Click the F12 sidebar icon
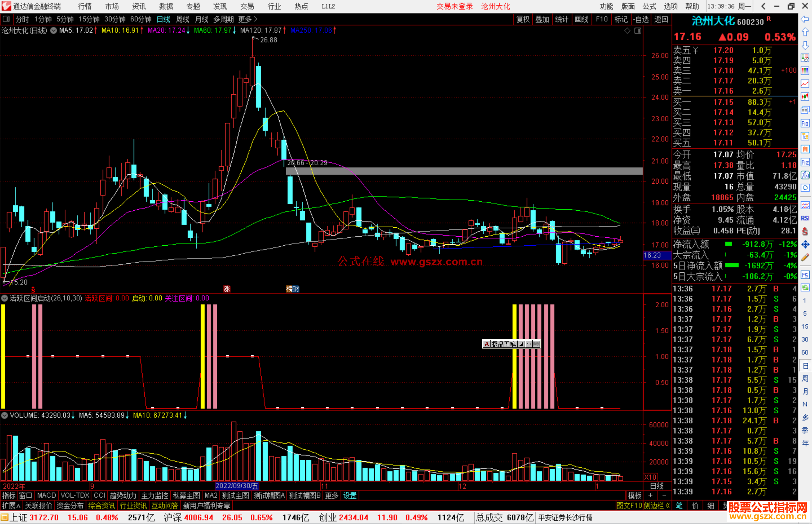 click(x=805, y=162)
